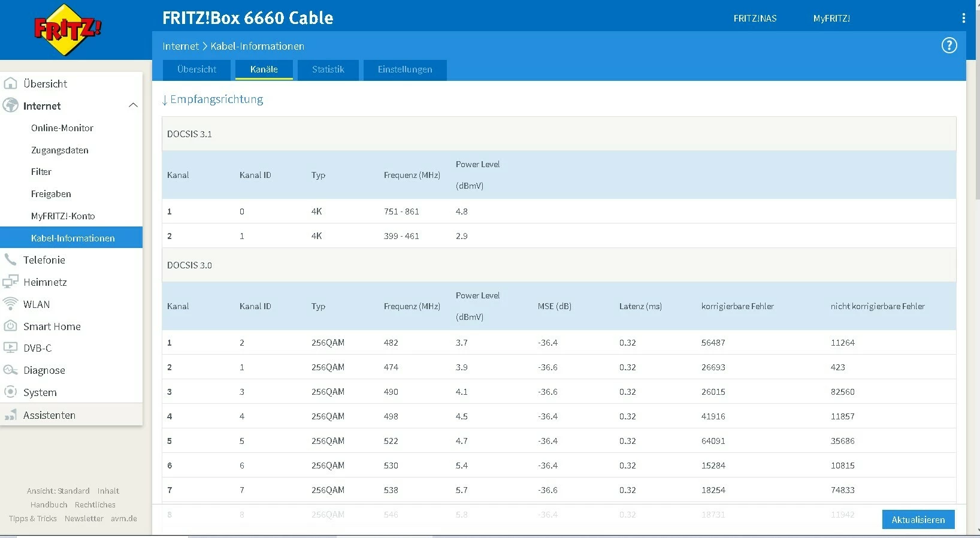The height and width of the screenshot is (538, 980).
Task: Open the Tipps & Tricks footer link
Action: tap(33, 518)
